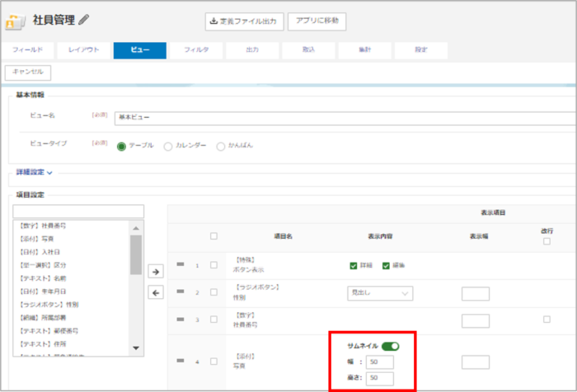577x392 pixels.
Task: Click scroll up arrow in field list
Action: click(x=136, y=228)
